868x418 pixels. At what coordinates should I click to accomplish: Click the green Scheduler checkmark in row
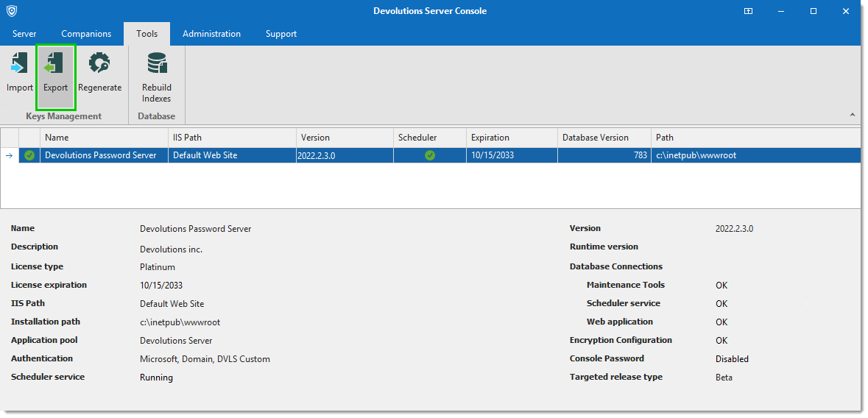click(x=430, y=155)
